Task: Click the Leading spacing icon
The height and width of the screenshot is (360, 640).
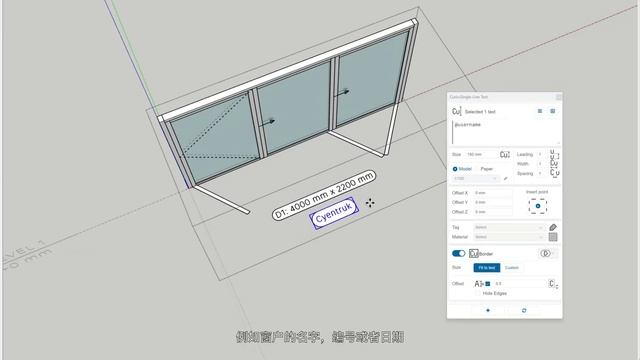Action: pyautogui.click(x=555, y=156)
